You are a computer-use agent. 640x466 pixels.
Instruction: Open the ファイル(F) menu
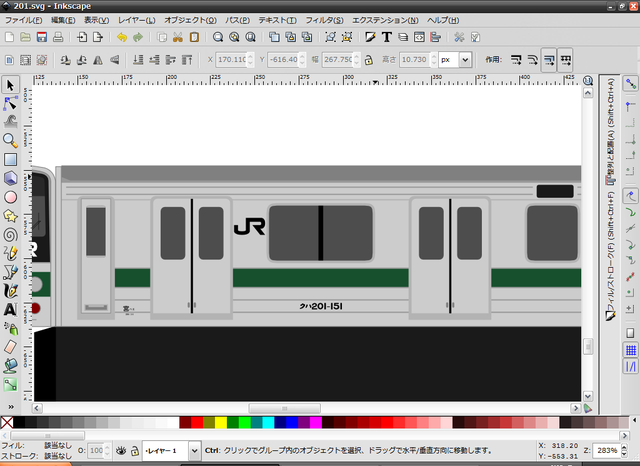[23, 20]
